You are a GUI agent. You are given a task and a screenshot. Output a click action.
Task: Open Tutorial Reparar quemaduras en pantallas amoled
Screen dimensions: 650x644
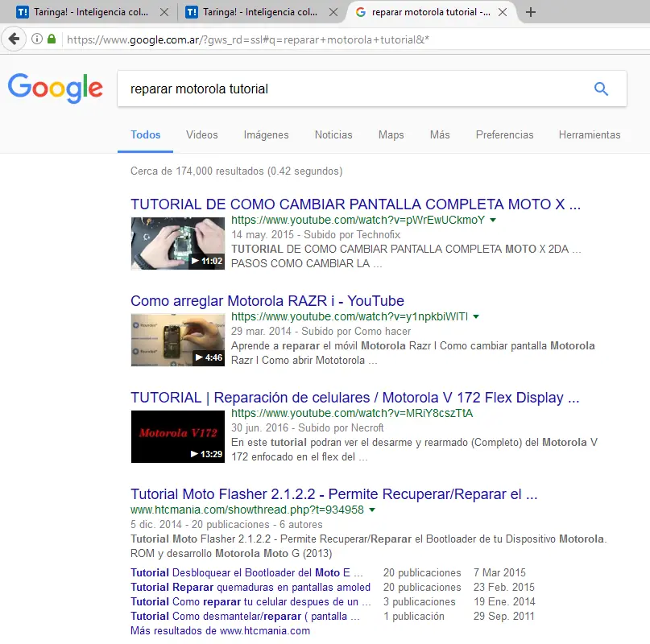tap(250, 587)
